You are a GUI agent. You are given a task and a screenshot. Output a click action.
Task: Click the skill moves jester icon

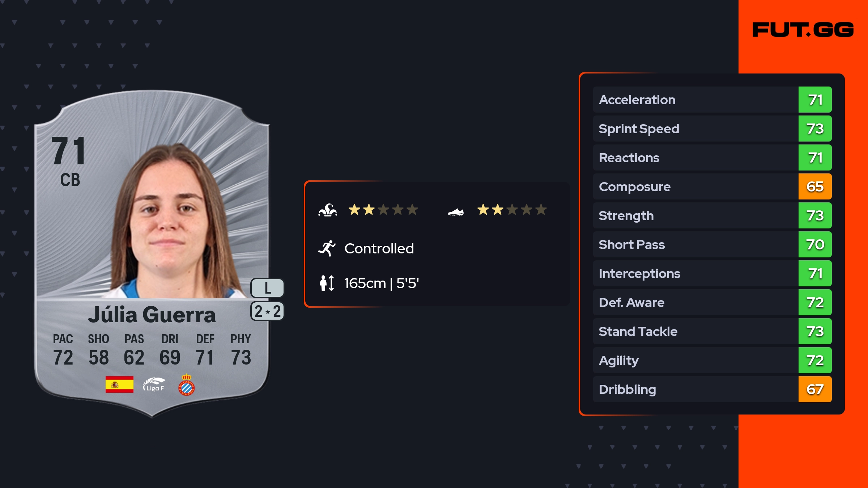coord(328,210)
